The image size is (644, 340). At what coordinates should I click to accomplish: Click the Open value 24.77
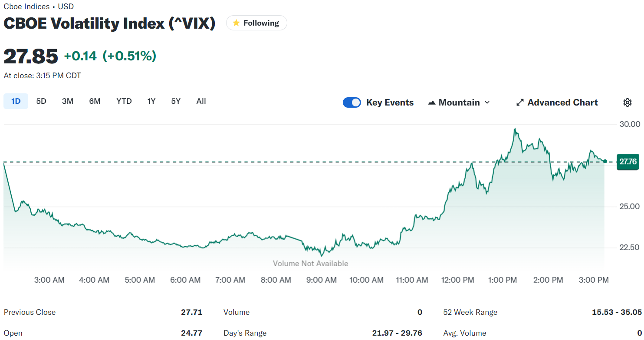192,333
